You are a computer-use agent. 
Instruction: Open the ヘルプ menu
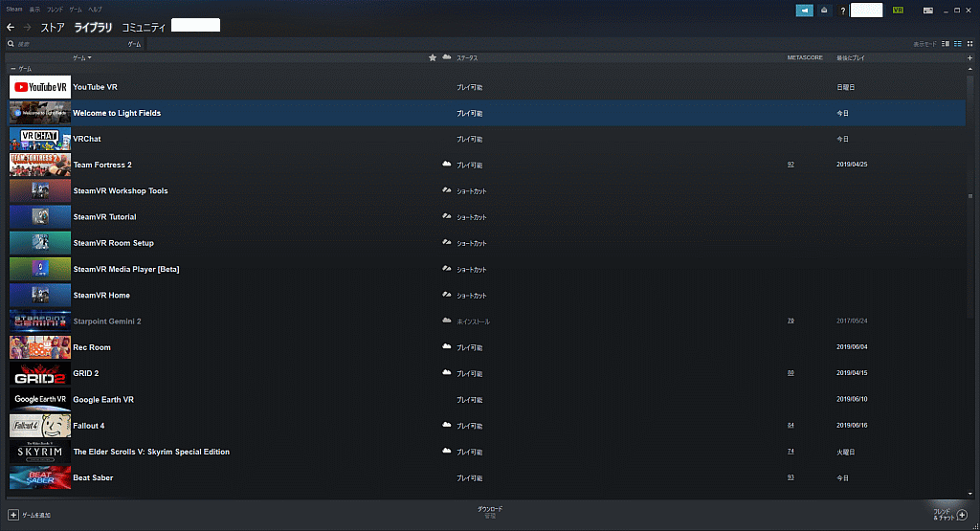[95, 10]
